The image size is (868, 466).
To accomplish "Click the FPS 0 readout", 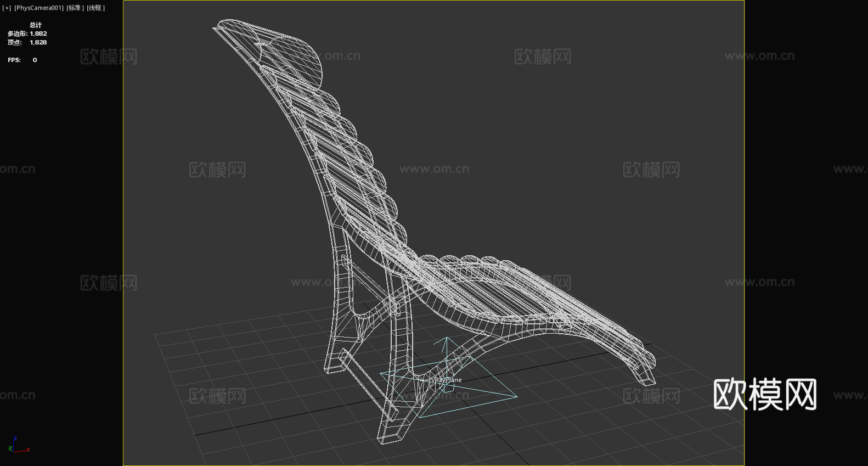I will coord(22,60).
